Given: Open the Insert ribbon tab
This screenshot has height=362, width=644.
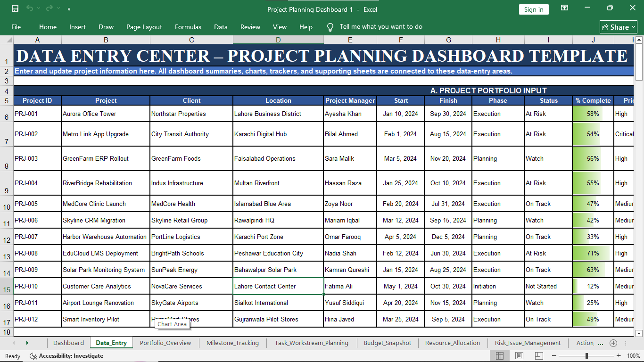Looking at the screenshot, I should [x=77, y=27].
